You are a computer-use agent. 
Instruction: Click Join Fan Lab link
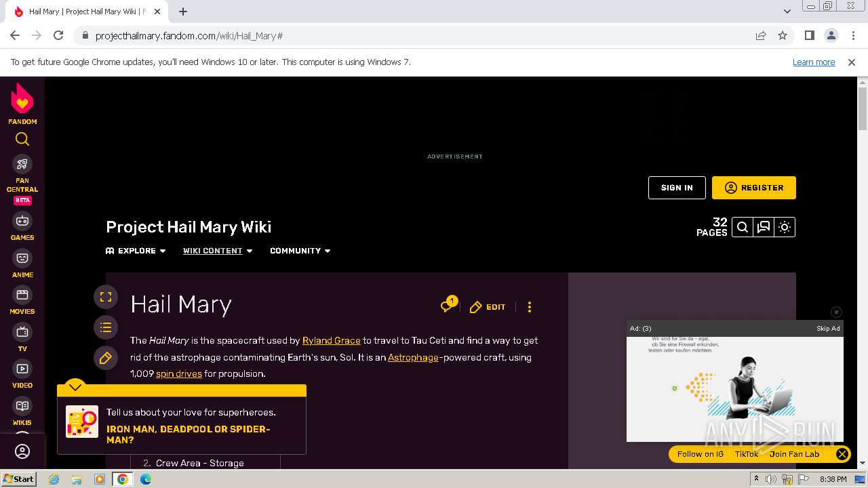794,454
